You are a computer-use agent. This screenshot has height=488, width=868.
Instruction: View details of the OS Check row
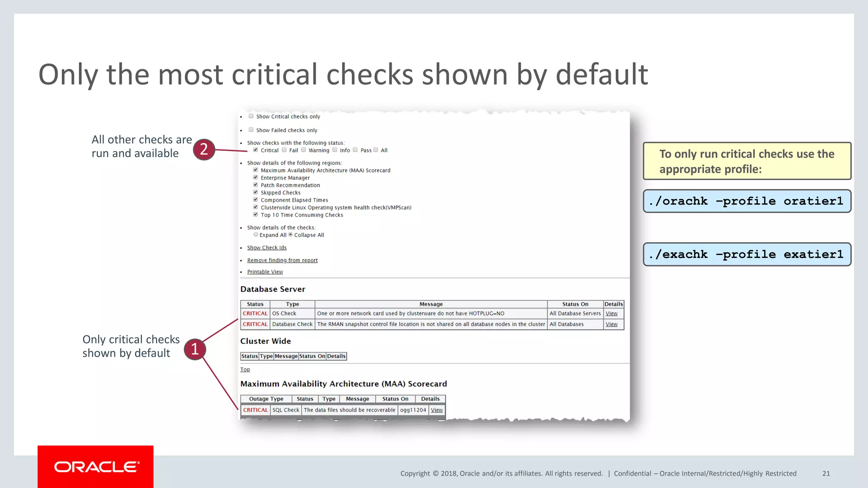point(612,313)
